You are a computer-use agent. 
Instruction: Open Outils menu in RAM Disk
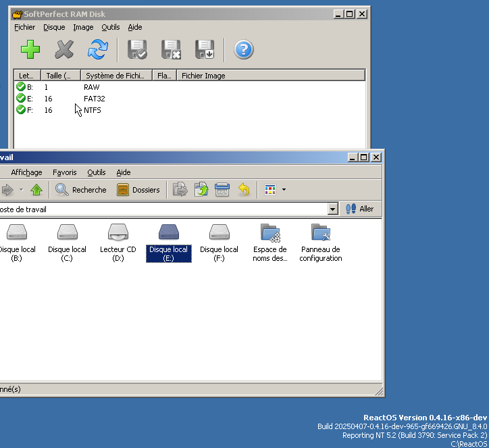[x=111, y=28]
